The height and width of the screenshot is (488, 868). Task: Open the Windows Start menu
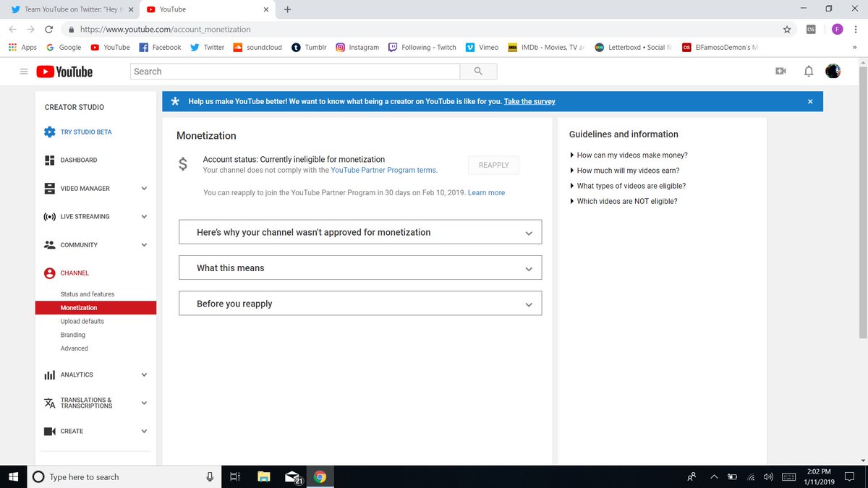(x=12, y=476)
